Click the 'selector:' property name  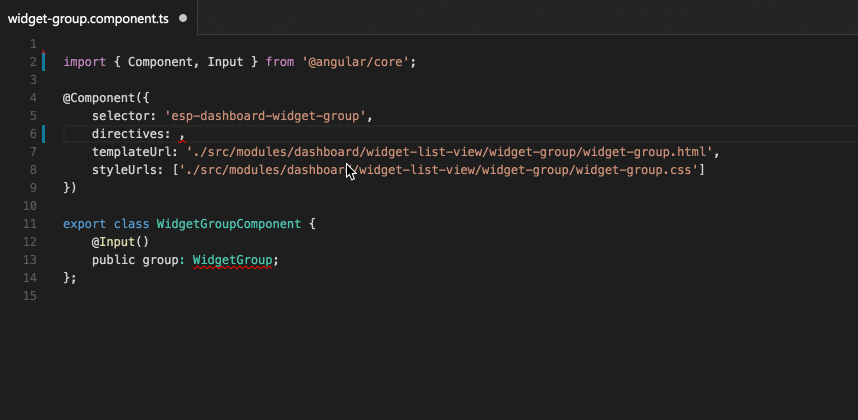point(124,116)
